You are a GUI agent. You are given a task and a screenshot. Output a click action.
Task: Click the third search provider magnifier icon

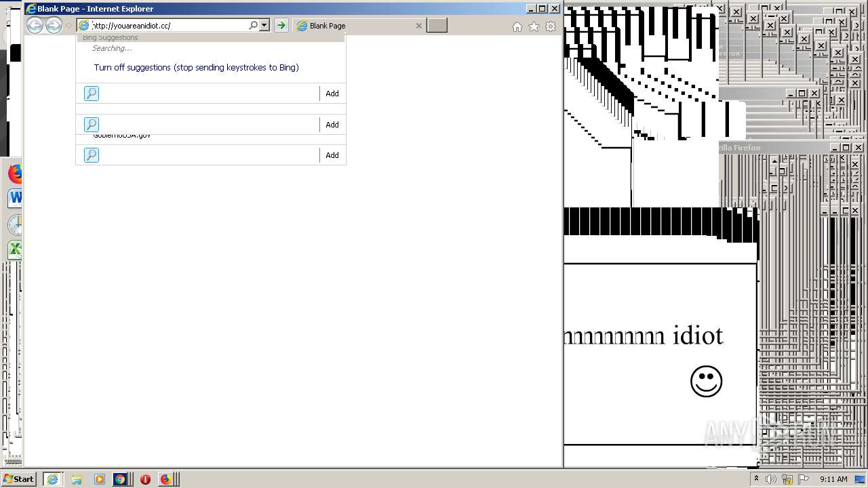(92, 155)
